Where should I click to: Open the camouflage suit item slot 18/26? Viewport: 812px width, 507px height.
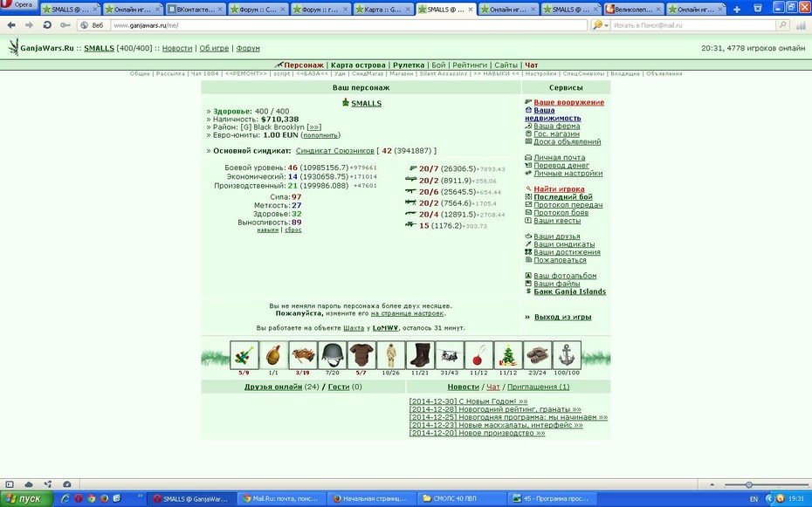click(390, 355)
